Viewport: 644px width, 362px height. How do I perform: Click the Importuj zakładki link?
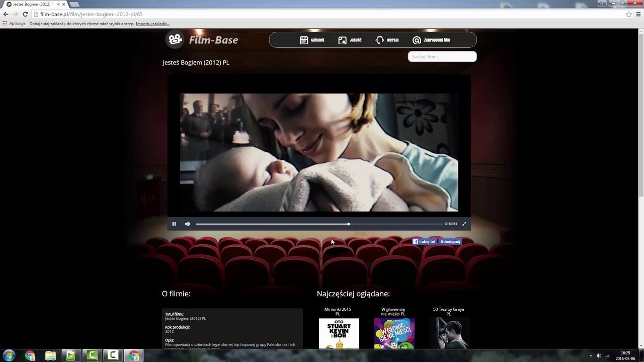(x=152, y=24)
